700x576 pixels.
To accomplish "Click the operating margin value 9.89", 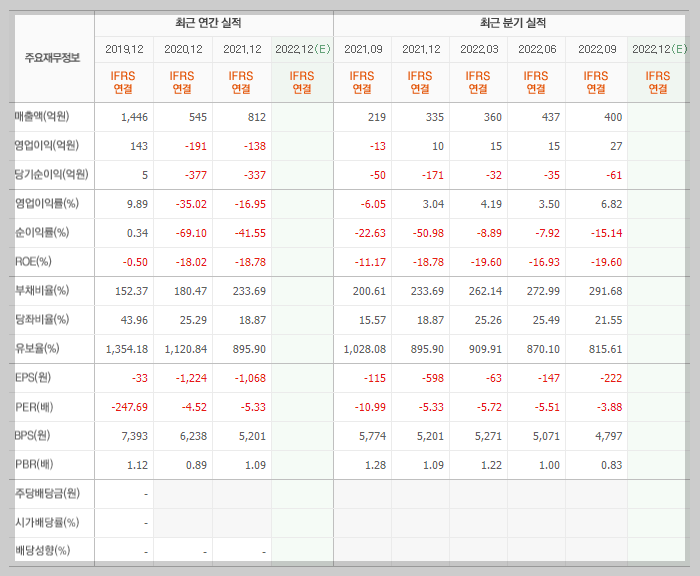I will click(x=137, y=205).
